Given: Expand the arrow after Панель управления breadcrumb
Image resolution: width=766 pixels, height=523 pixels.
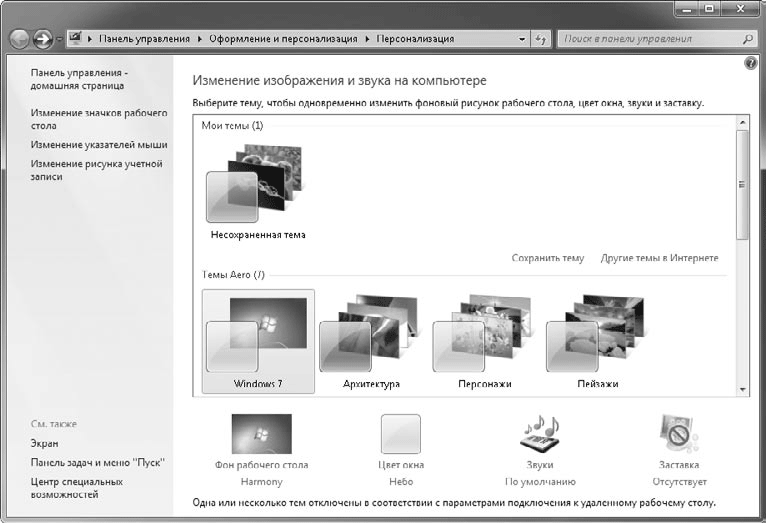Looking at the screenshot, I should click(x=199, y=39).
